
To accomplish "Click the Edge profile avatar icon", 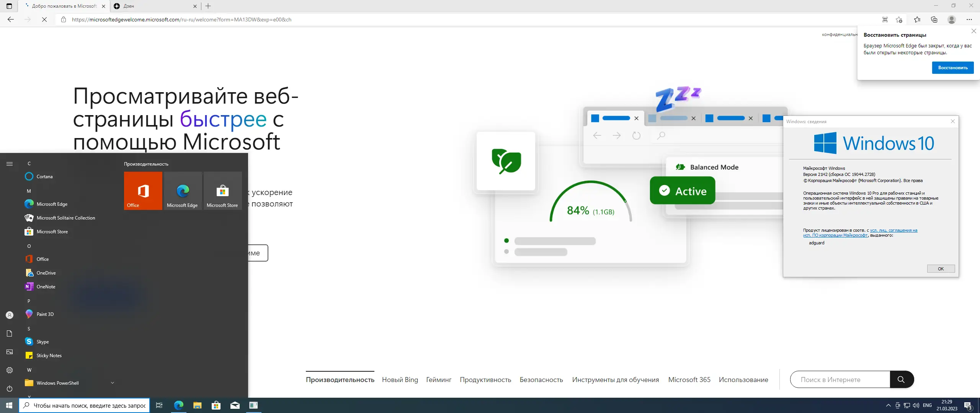I will pyautogui.click(x=952, y=20).
